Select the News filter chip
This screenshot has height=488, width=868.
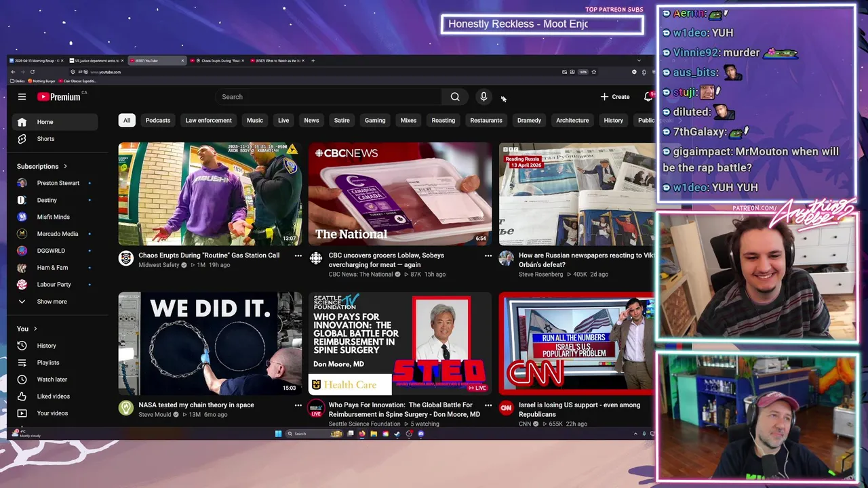click(x=311, y=121)
